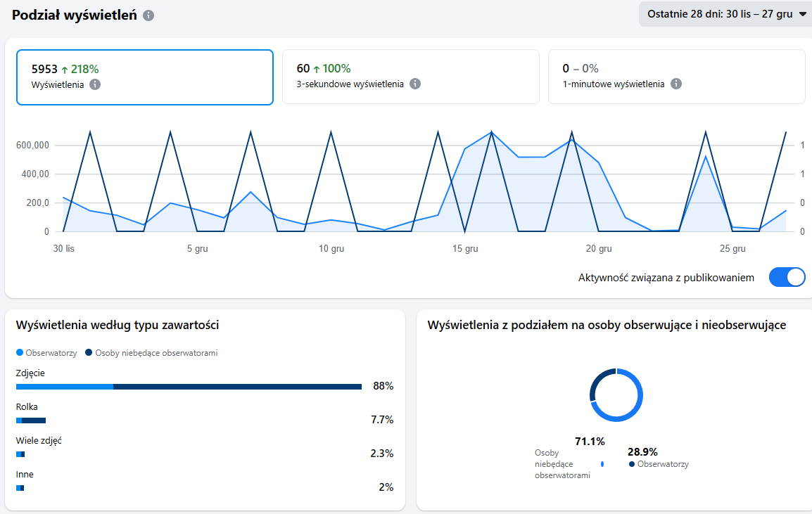Screen dimensions: 812x514
Task: Click the Obserwatorzy legend dot in content chart
Action: [19, 353]
